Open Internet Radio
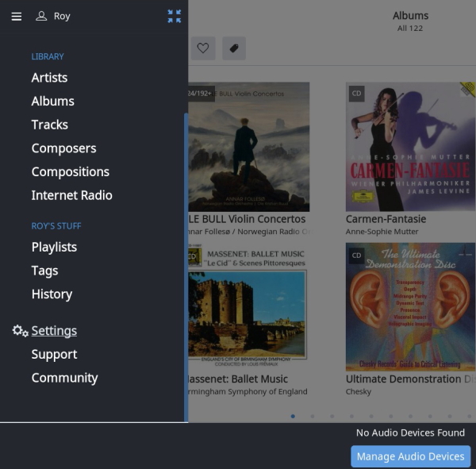Viewport: 476px width, 469px height. coord(72,195)
